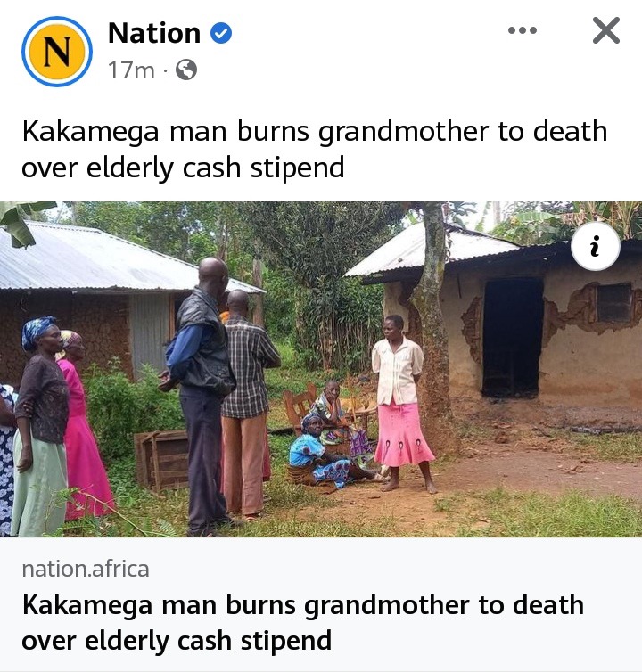
Task: Open the bold article headline link below photo
Action: point(303,623)
